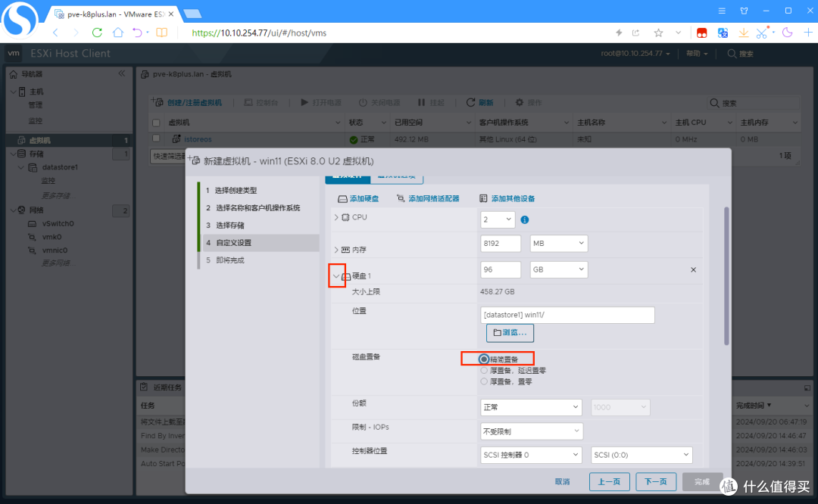Open the CPU count dropdown showing 2
The image size is (818, 504).
[x=498, y=219]
